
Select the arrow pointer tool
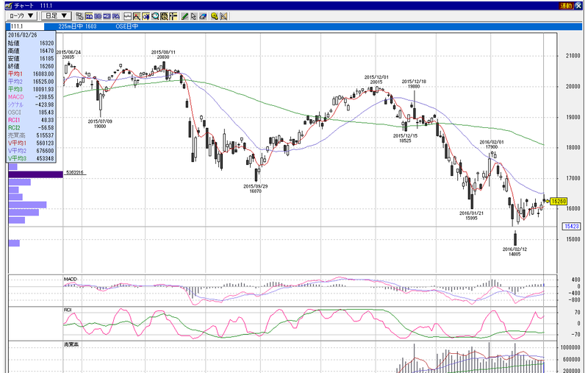(193, 16)
